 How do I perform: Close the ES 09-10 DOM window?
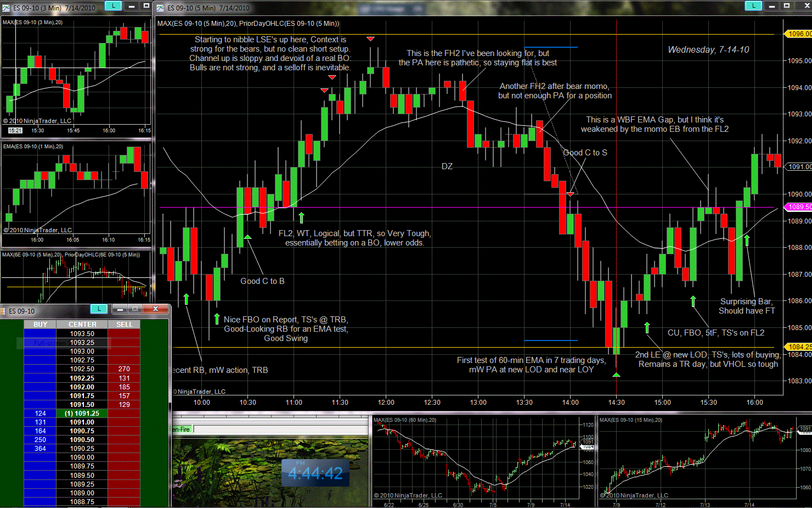click(156, 309)
